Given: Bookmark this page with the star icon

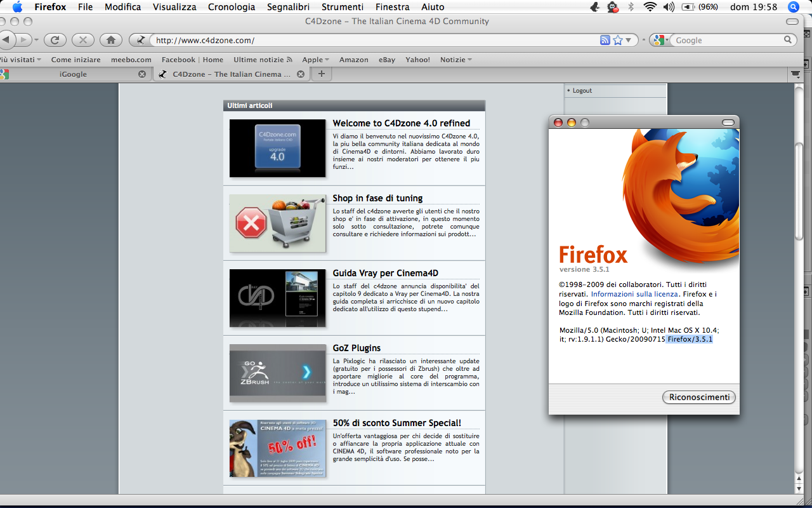Looking at the screenshot, I should point(618,40).
